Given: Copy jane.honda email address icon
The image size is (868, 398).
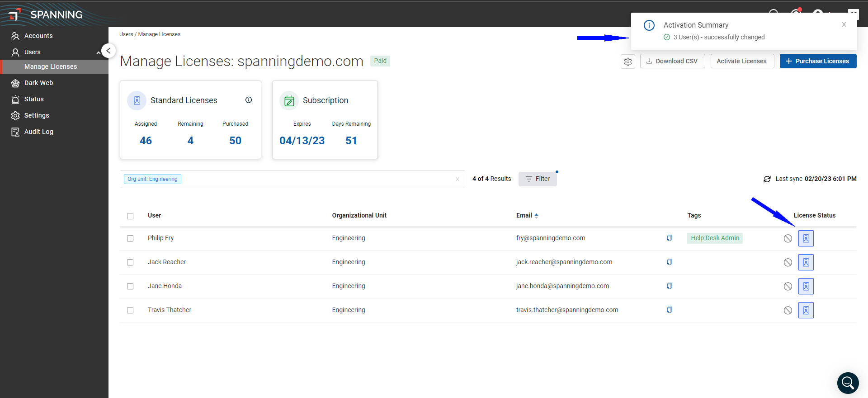Looking at the screenshot, I should (x=670, y=286).
